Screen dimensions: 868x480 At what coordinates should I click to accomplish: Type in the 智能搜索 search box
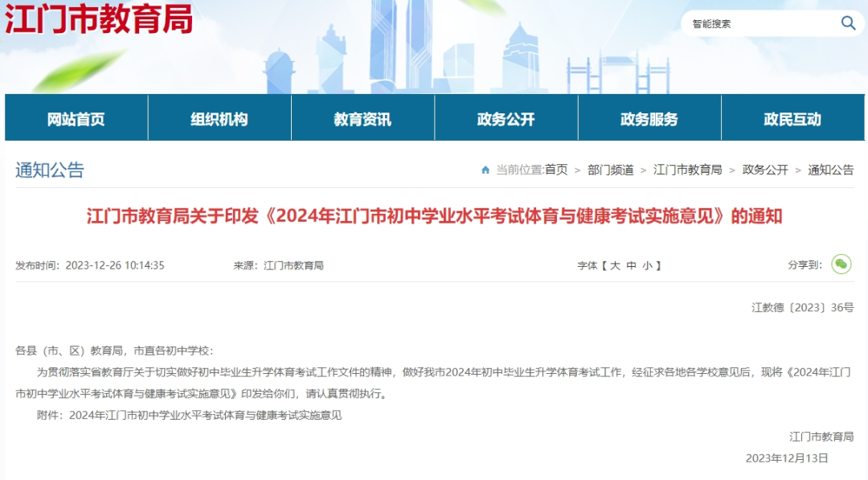click(x=759, y=23)
